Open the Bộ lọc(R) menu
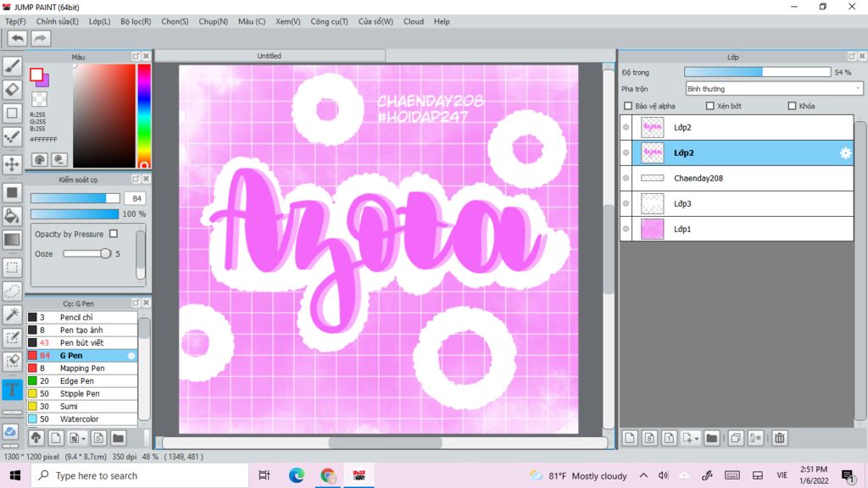This screenshot has width=868, height=488. click(x=136, y=21)
